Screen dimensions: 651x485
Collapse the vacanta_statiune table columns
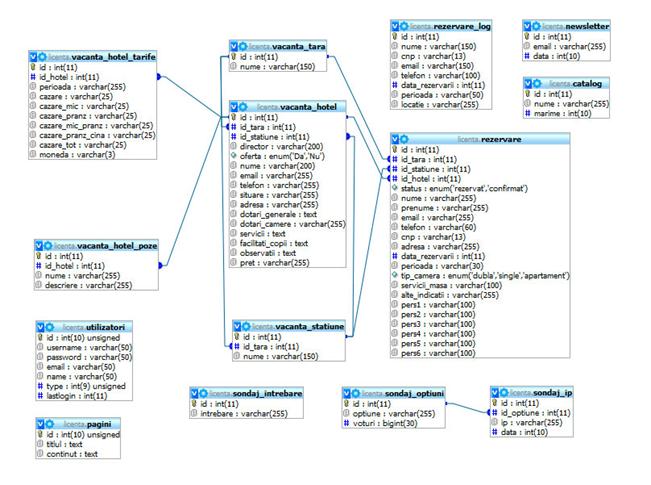coord(236,326)
